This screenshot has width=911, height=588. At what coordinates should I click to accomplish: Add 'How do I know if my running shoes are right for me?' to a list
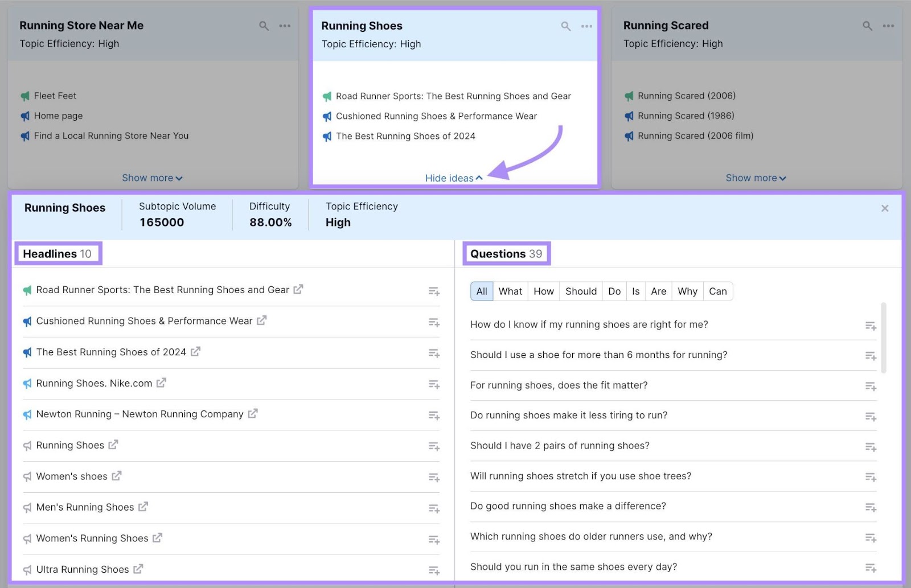870,326
